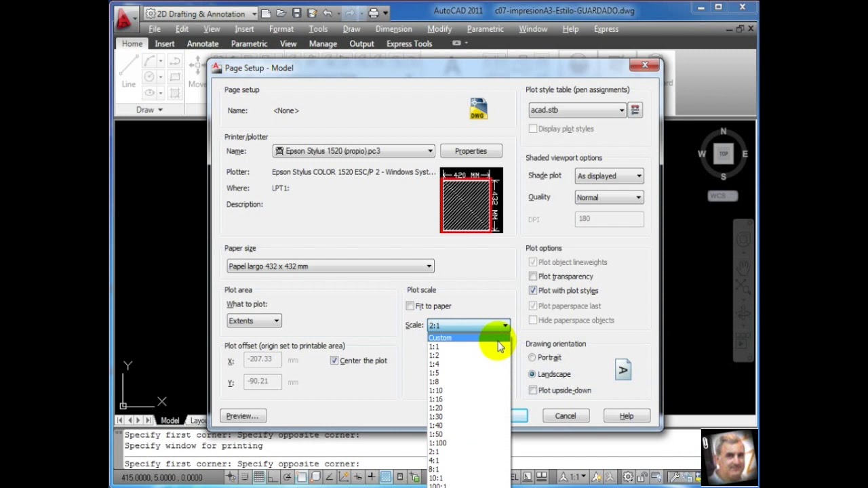Uncheck Plot with plot styles
Screen dimensions: 868x488
532,291
